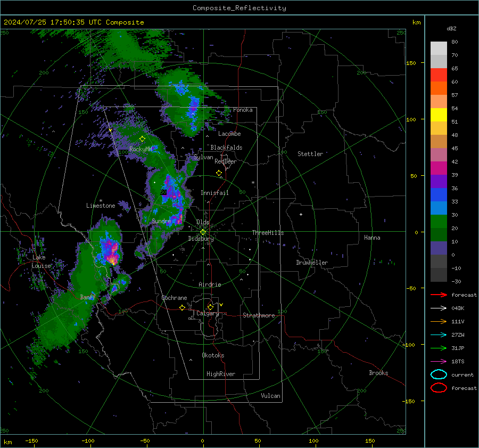Click the white 04DK arrow icon
Screen dimensions: 479x448
coord(439,308)
